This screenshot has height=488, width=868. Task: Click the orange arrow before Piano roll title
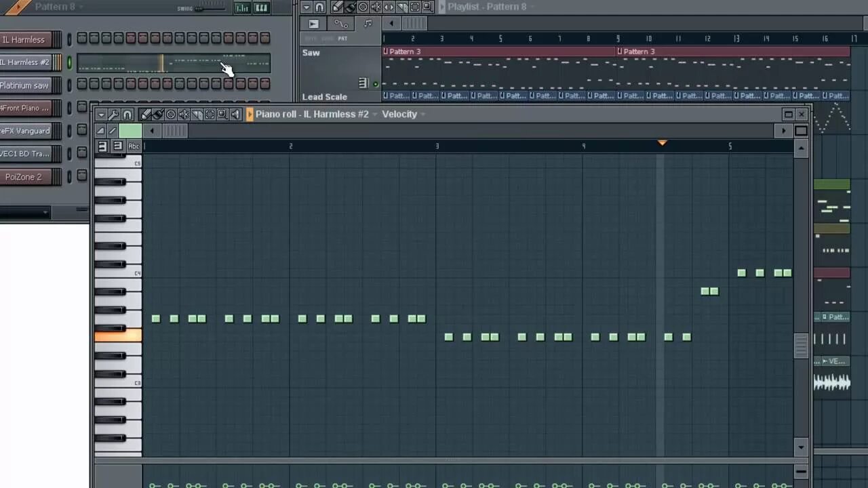tap(250, 115)
